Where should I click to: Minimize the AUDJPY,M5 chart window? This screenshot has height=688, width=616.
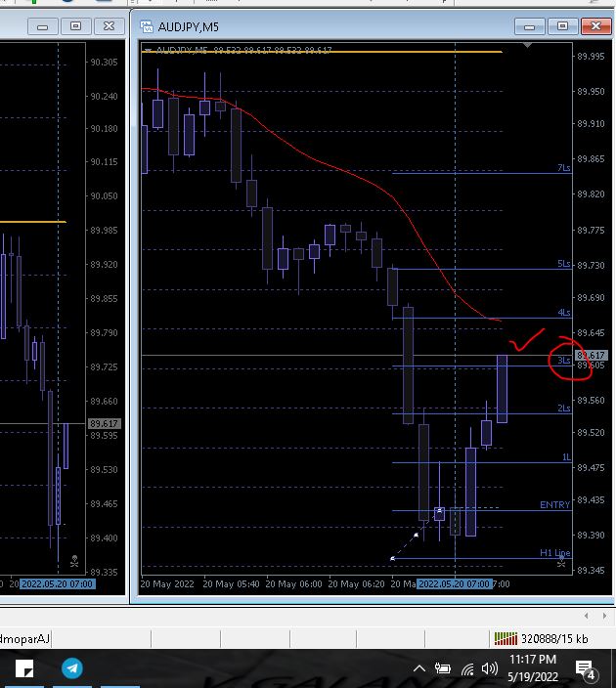pyautogui.click(x=530, y=26)
